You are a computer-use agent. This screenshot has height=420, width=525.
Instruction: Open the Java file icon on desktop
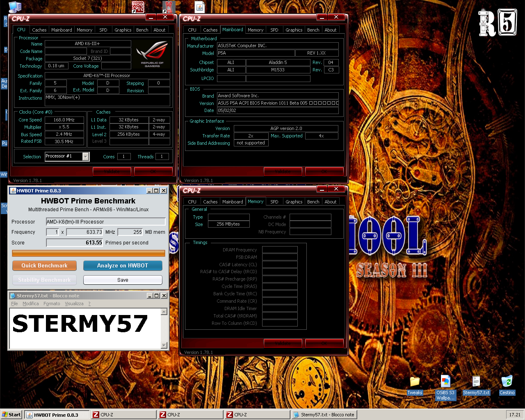(x=200, y=7)
